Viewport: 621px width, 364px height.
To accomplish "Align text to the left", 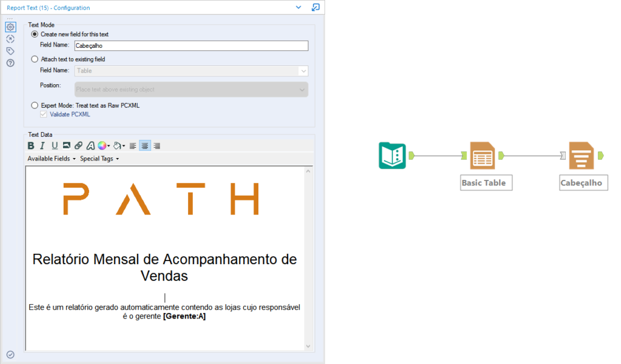I will (133, 145).
